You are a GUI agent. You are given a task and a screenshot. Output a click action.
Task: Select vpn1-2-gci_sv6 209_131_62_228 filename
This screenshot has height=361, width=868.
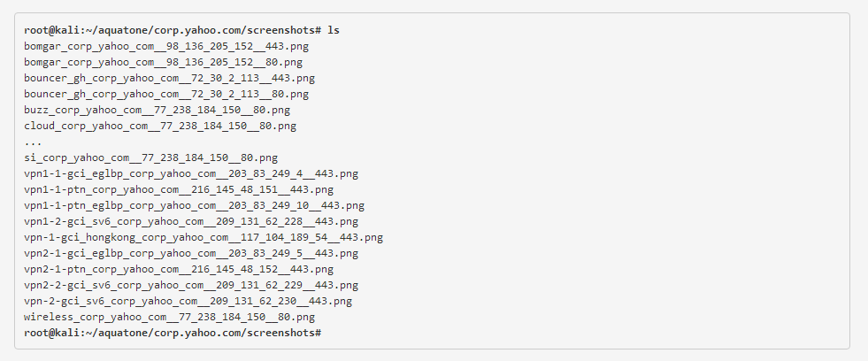(191, 222)
